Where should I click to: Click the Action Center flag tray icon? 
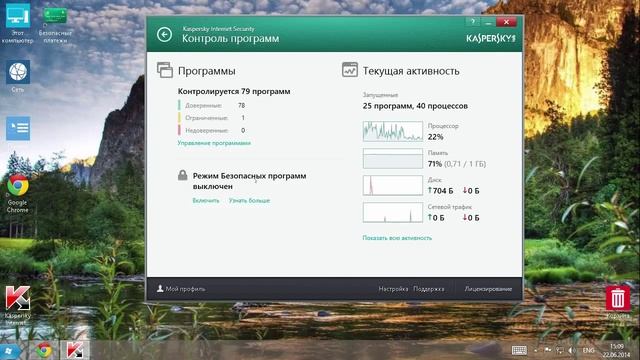pyautogui.click(x=548, y=350)
